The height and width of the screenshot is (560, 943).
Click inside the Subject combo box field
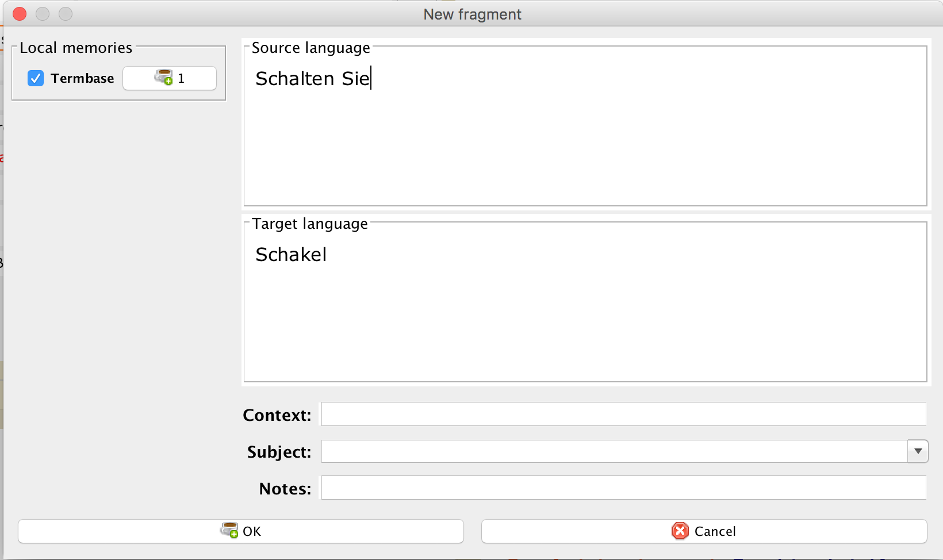click(x=613, y=451)
